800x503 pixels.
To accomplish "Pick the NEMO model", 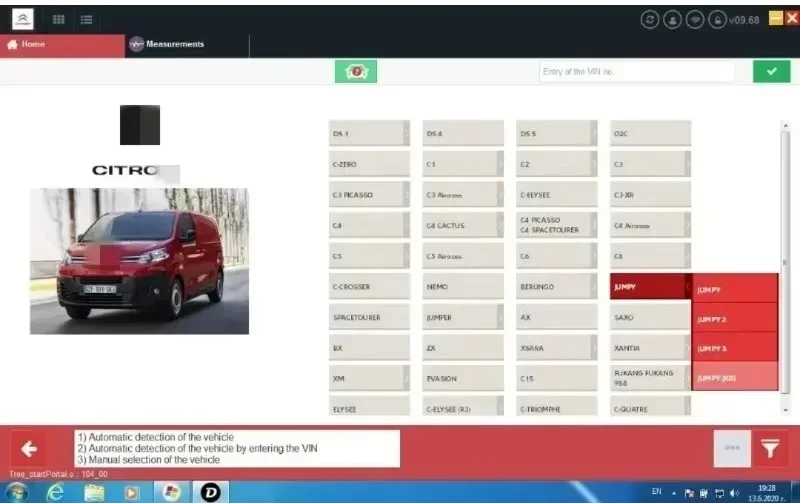I will [x=463, y=287].
